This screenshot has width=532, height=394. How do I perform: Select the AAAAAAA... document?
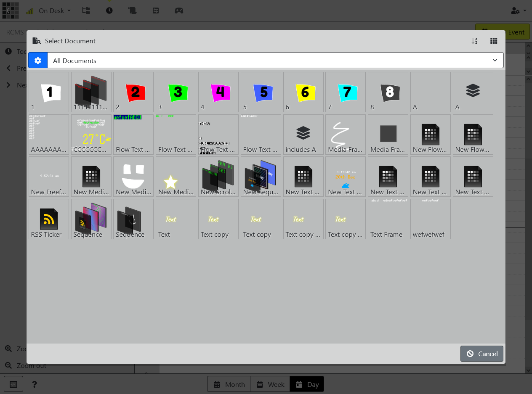[x=49, y=135]
